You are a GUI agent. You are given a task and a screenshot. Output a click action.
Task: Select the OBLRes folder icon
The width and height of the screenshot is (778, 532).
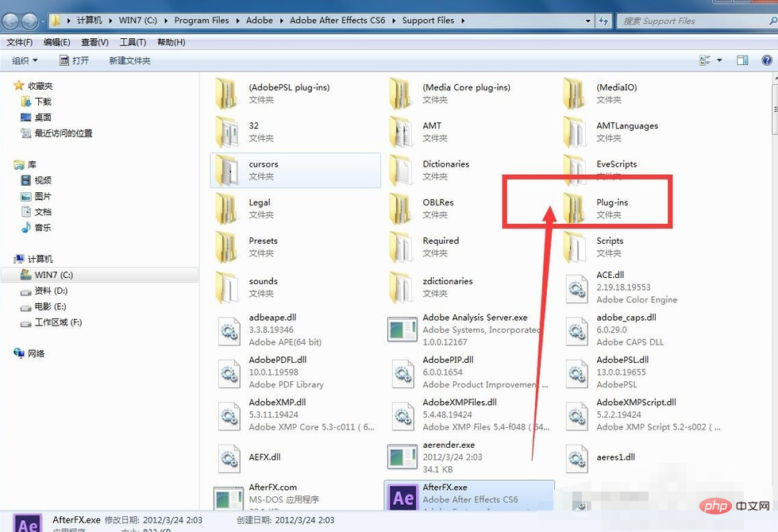coord(400,208)
